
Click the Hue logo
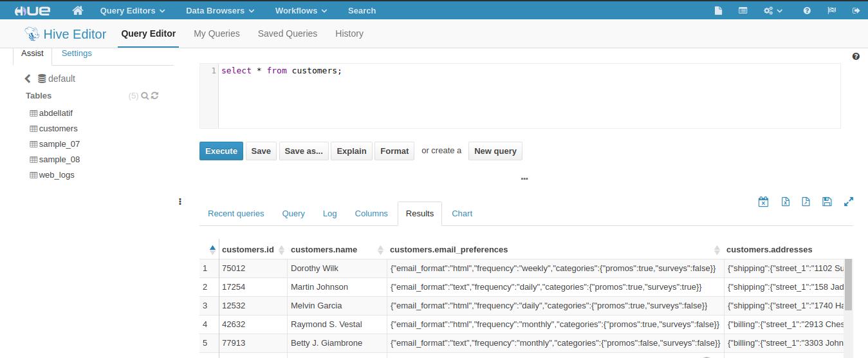click(x=32, y=10)
